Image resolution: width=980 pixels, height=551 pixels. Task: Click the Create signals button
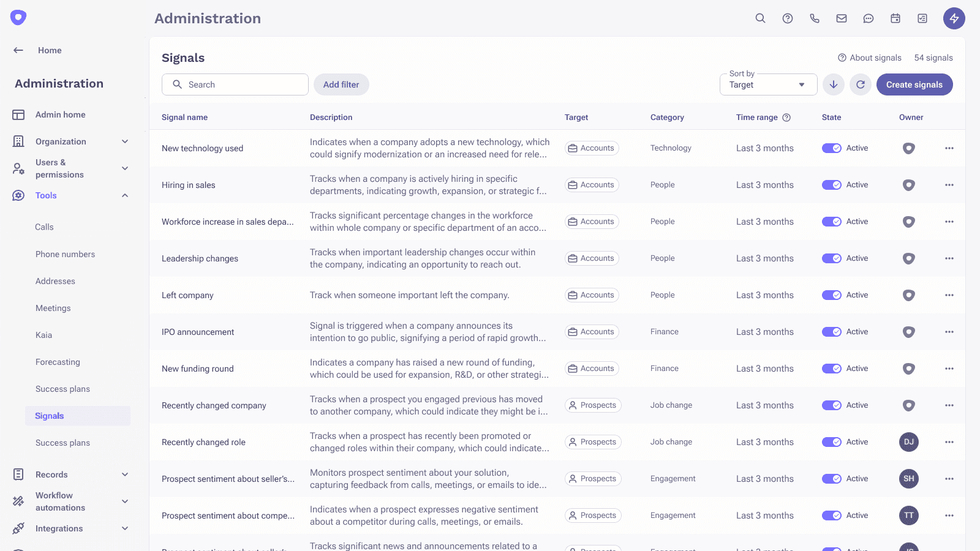click(x=914, y=84)
